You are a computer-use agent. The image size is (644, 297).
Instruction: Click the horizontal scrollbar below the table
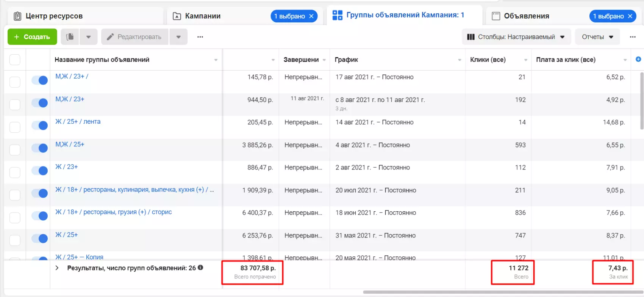[503, 292]
